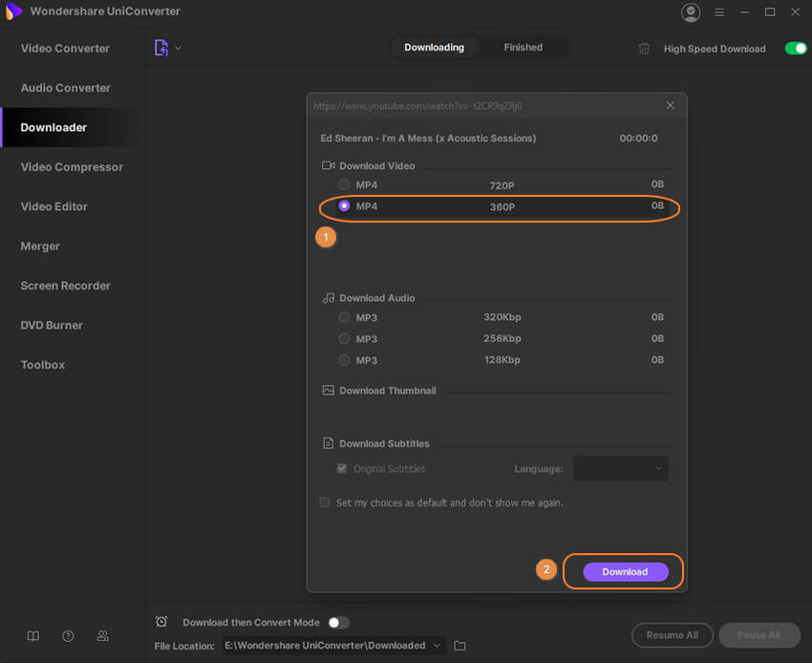Select Downloader in sidebar

click(53, 127)
